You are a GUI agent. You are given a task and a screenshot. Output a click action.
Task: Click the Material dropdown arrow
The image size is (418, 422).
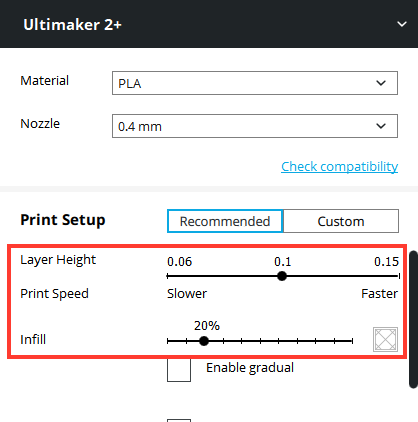(x=381, y=83)
